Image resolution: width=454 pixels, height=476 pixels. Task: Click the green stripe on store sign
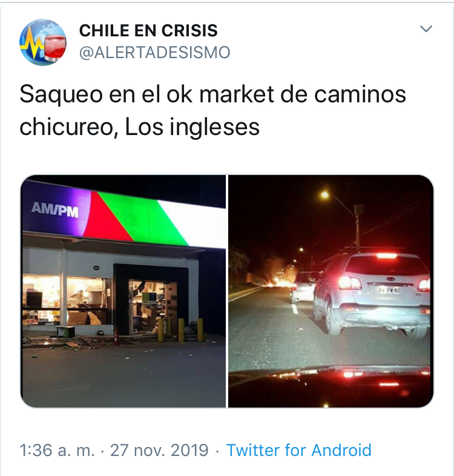point(143,219)
